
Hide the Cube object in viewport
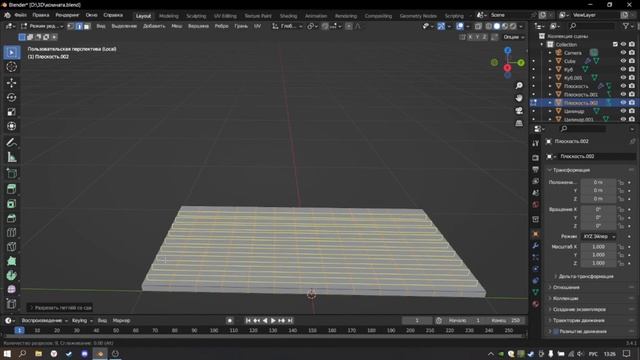click(x=623, y=61)
